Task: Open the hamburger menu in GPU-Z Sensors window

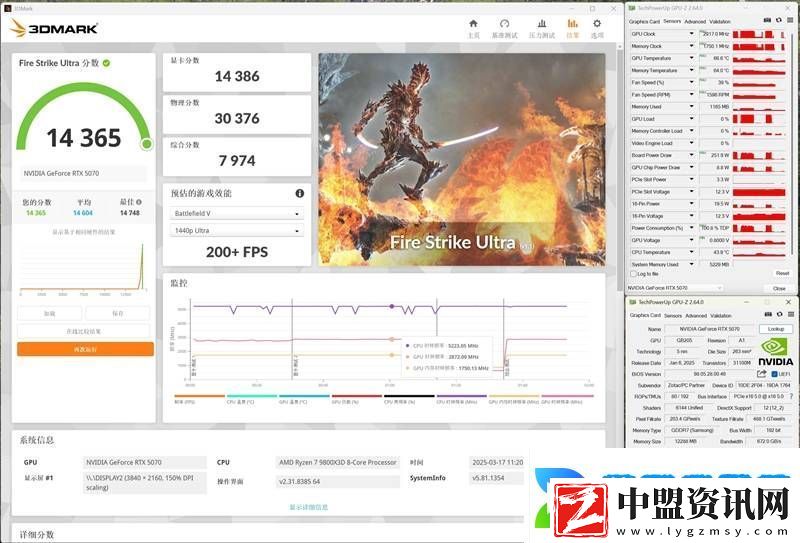Action: 790,20
